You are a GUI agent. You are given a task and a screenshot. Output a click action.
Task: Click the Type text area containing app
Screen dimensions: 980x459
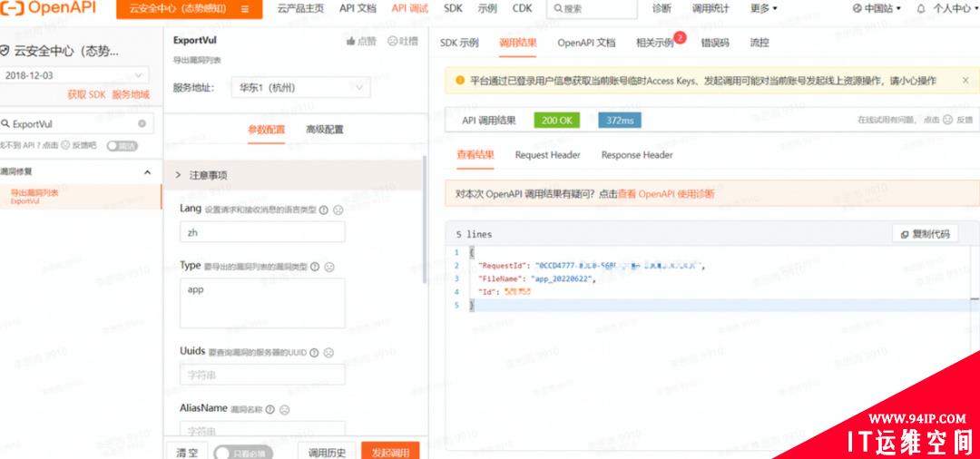tap(262, 303)
